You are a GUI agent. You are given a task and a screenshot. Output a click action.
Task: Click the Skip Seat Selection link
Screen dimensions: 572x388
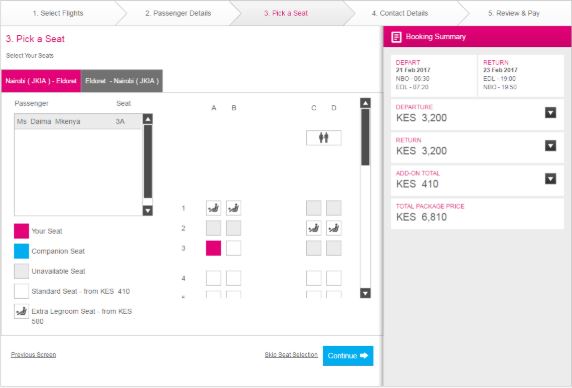tap(291, 354)
